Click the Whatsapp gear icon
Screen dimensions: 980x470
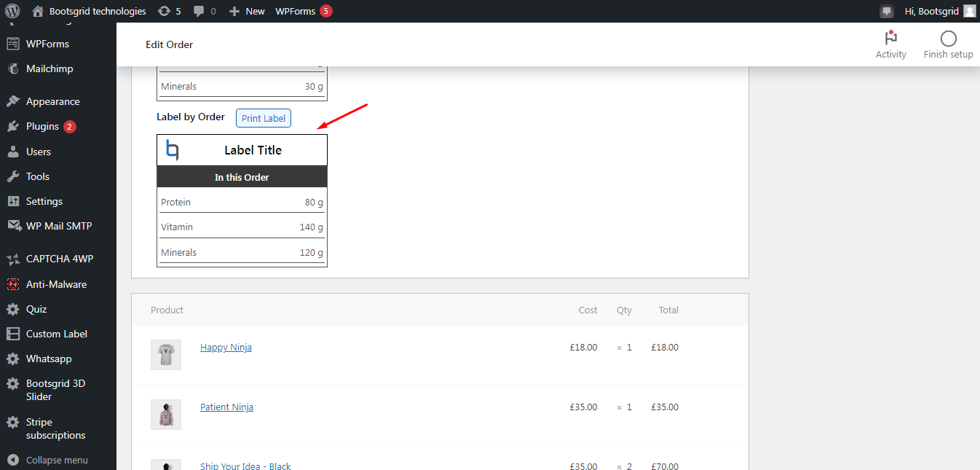pos(13,359)
